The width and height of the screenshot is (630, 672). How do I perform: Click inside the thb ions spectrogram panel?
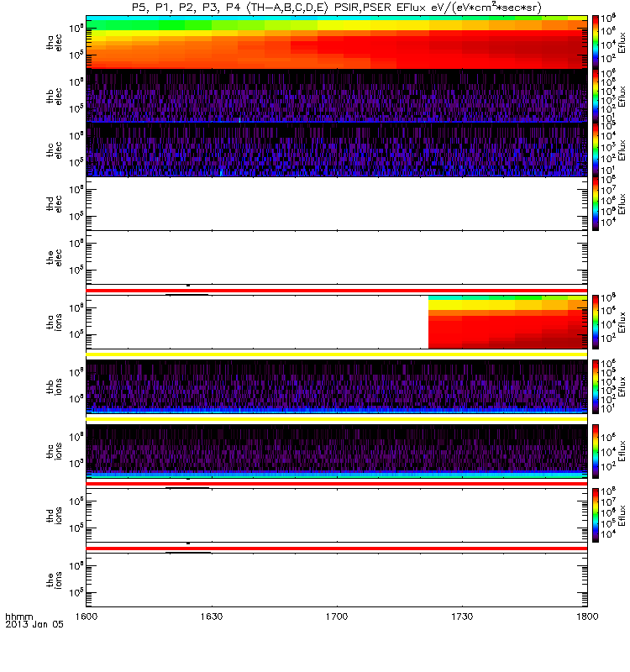pos(337,386)
